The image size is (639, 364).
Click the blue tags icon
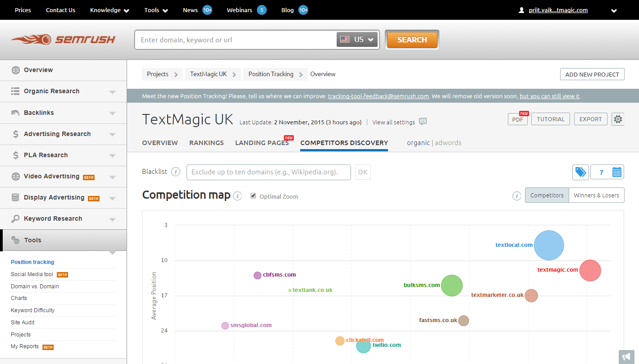580,172
